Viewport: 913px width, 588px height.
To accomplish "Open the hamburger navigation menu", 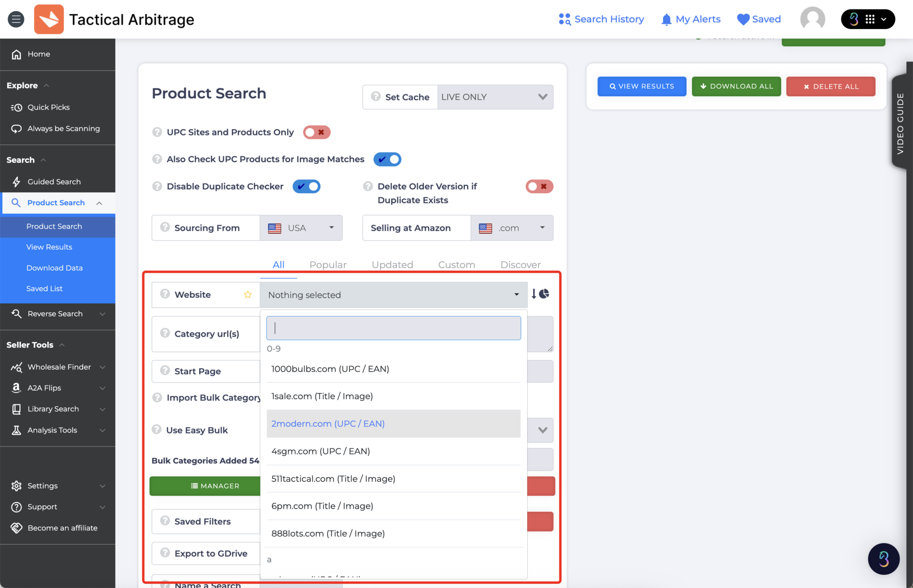I will click(16, 19).
